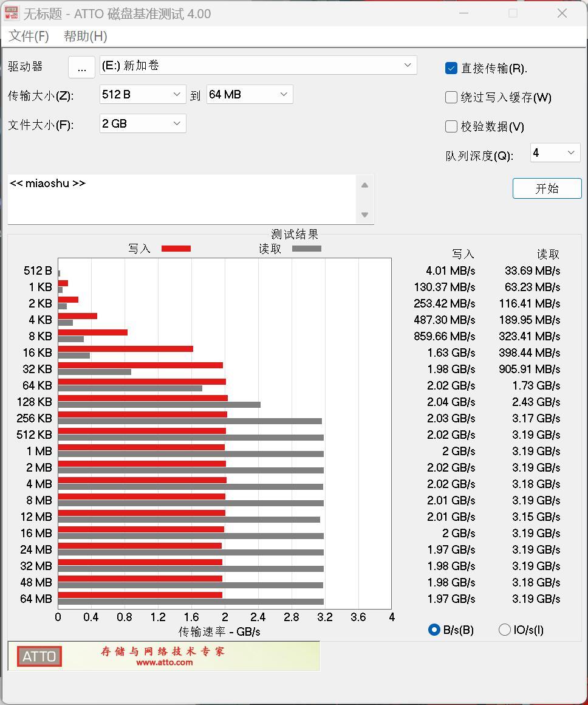Screen dimensions: 588x705
Task: Click the 64 MB chart row label
Action: click(36, 599)
